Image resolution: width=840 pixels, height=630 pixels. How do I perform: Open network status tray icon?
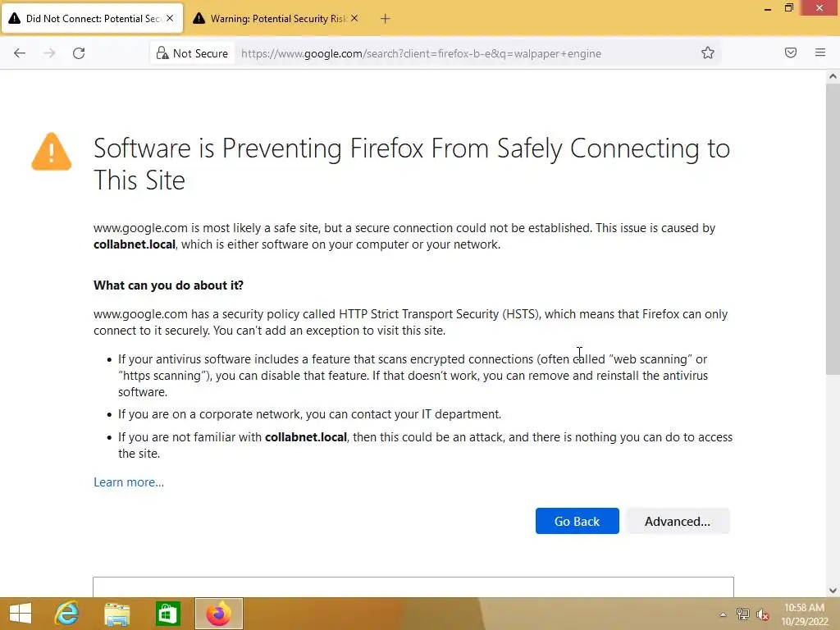[x=742, y=614]
